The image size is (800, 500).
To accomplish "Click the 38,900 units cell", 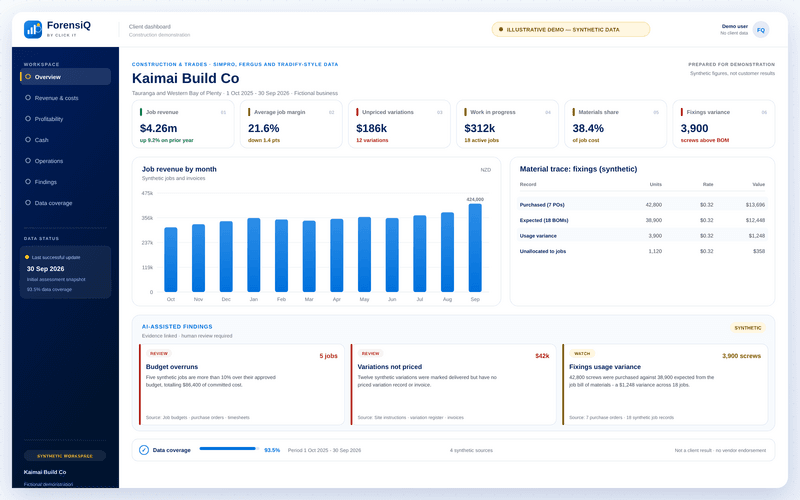I will click(654, 220).
